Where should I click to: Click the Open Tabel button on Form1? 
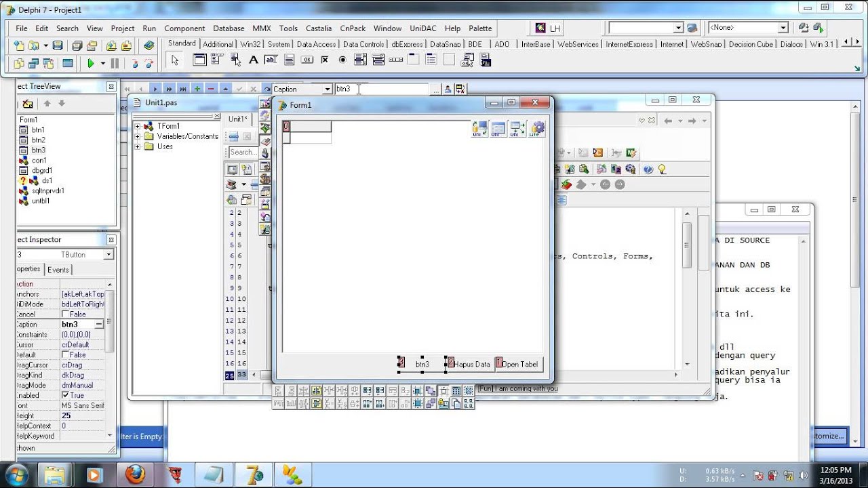[519, 364]
